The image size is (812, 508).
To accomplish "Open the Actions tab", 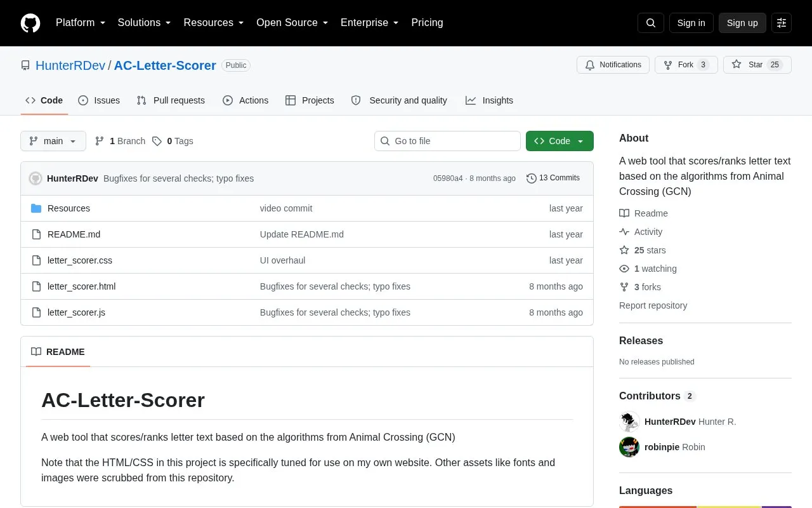I will click(x=246, y=100).
